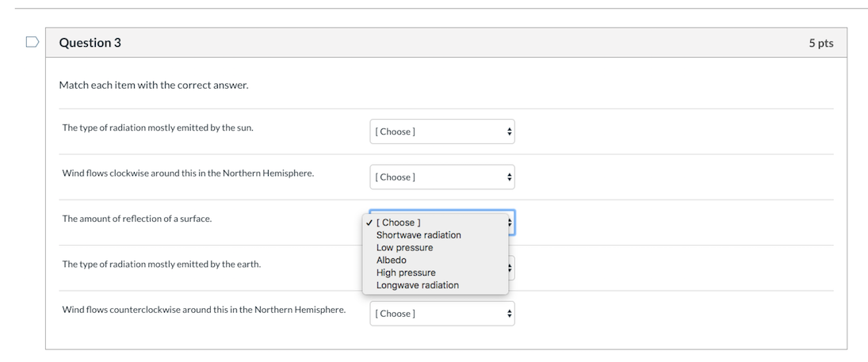Flag Question 3 with the bookmark icon
Image resolution: width=868 pixels, height=362 pixels.
coord(33,42)
